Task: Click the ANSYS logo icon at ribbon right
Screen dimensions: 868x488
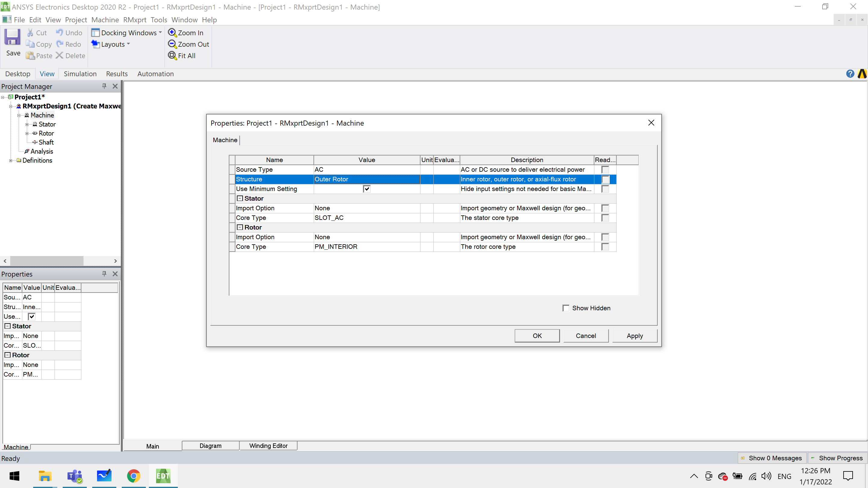Action: coord(862,74)
